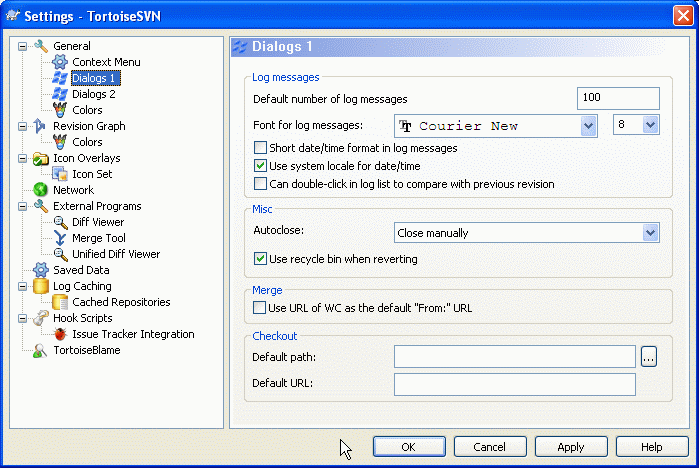The height and width of the screenshot is (468, 699).
Task: Click the Cancel button
Action: point(490,447)
